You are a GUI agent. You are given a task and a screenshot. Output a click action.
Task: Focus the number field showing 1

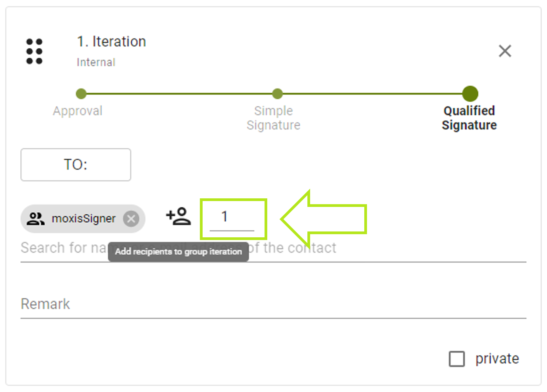click(232, 217)
